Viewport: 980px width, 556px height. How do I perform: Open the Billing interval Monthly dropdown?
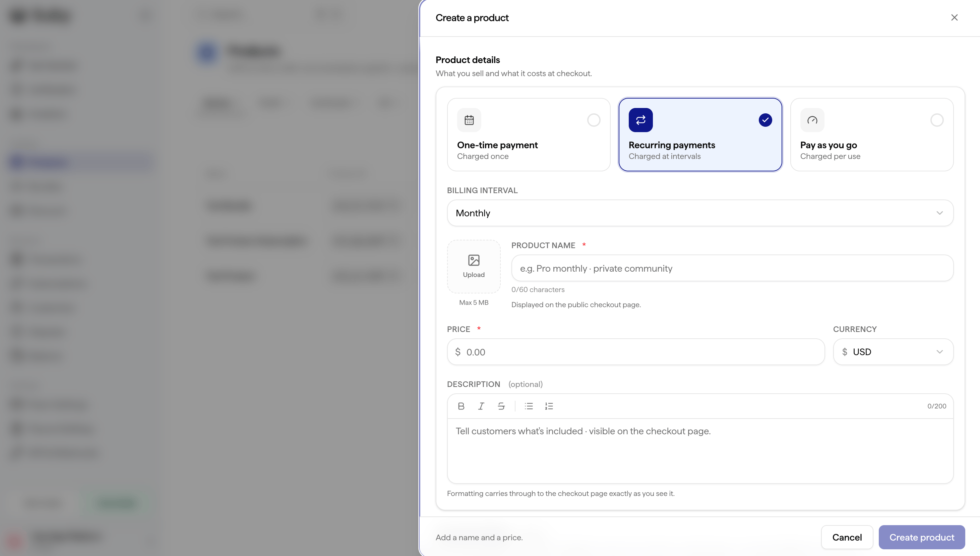[x=700, y=213]
